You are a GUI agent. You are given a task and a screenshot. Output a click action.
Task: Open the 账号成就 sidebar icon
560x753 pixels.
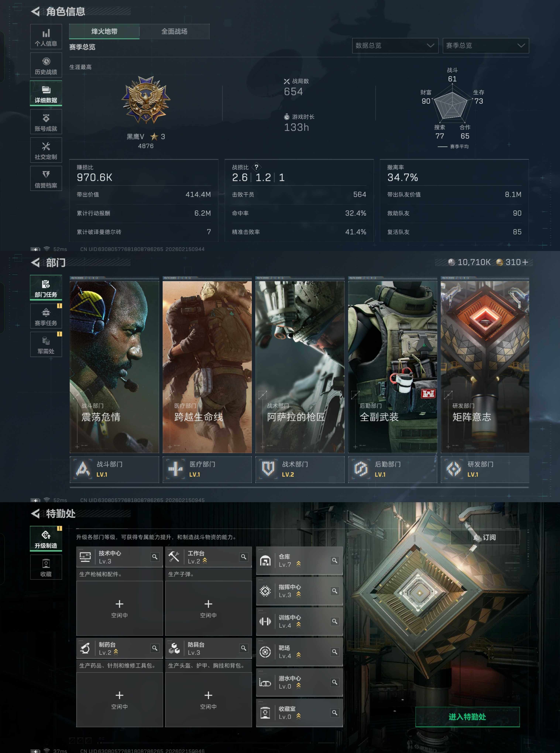46,122
